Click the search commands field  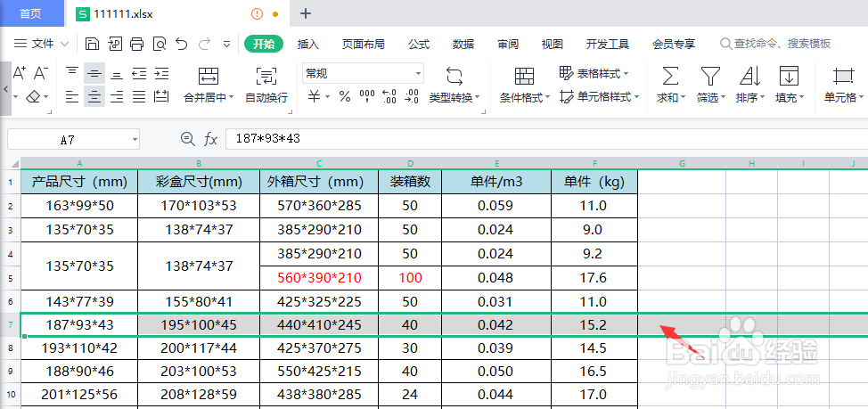pos(775,44)
